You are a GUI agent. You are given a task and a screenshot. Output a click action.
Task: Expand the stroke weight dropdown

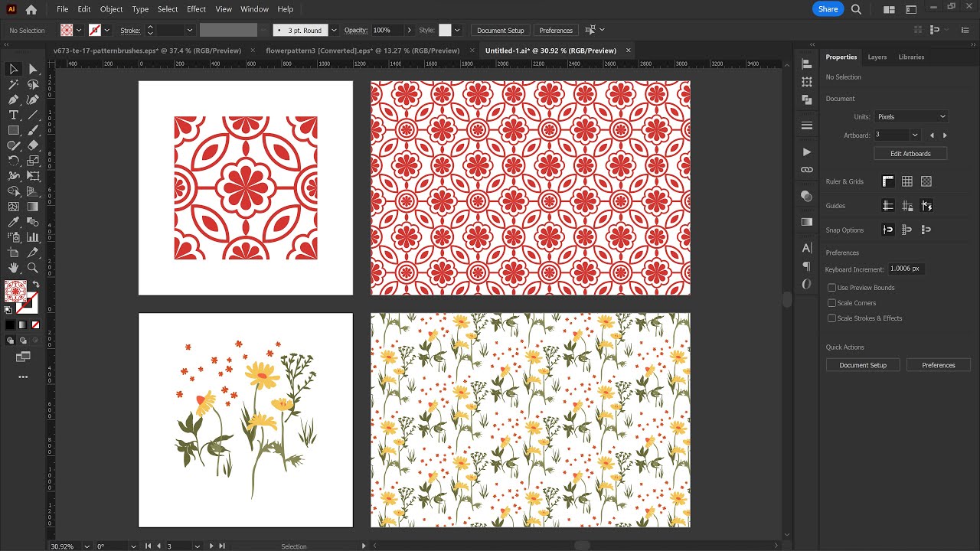190,30
